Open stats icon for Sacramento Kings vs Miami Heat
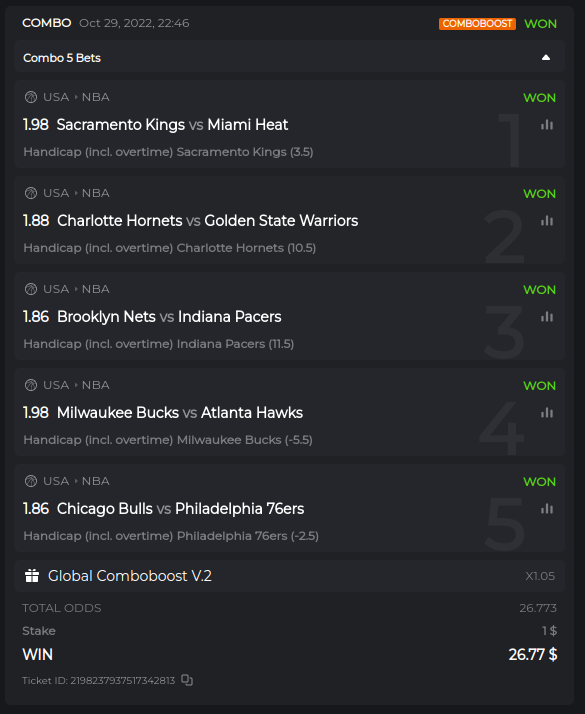 point(547,125)
